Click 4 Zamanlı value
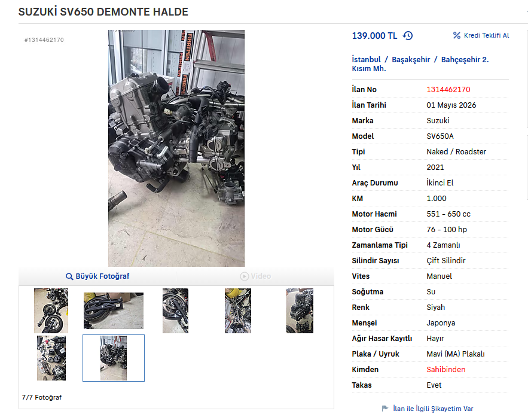Image resolution: width=528 pixels, height=420 pixels. tap(443, 245)
